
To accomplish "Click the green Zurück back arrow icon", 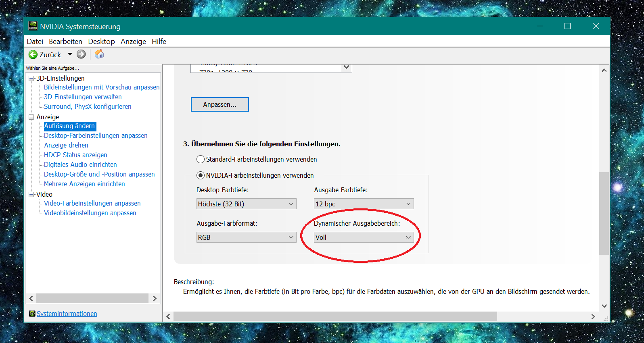I will (33, 54).
